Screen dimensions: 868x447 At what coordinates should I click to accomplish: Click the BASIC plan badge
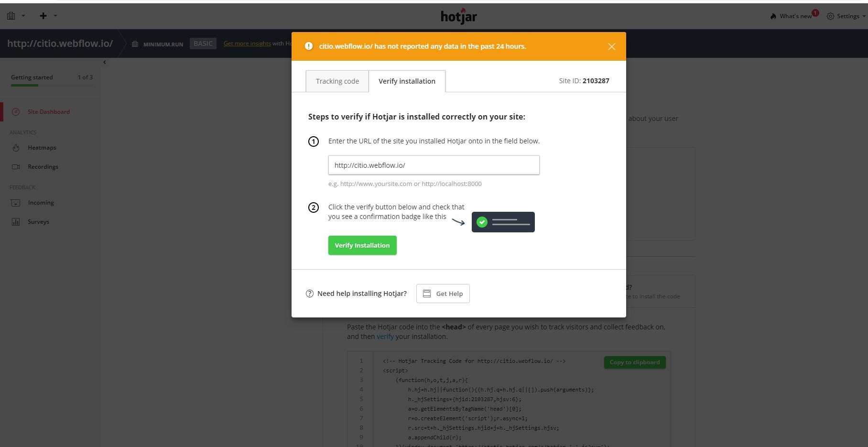(203, 44)
